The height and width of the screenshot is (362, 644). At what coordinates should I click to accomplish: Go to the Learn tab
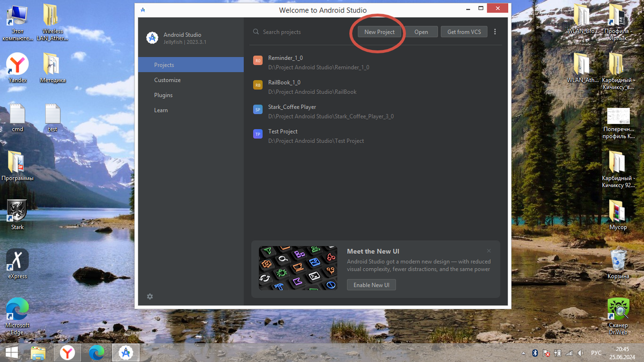tap(191, 110)
